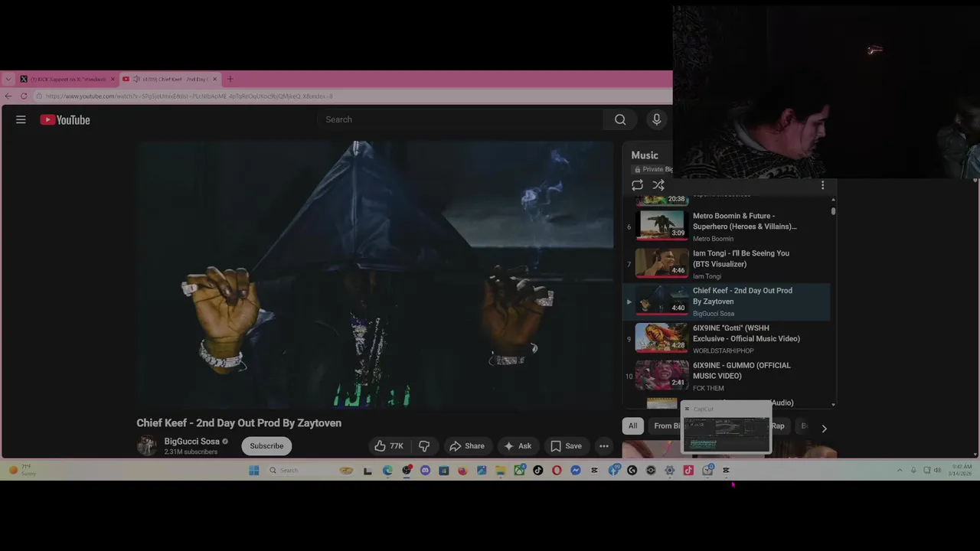Start voice search with microphone icon
This screenshot has width=980, height=551.
pos(656,119)
